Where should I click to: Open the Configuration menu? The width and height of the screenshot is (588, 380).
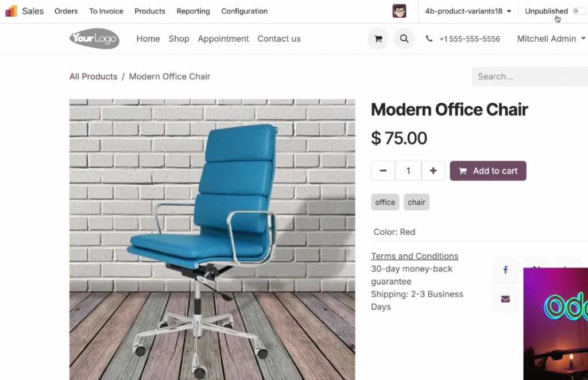(245, 11)
